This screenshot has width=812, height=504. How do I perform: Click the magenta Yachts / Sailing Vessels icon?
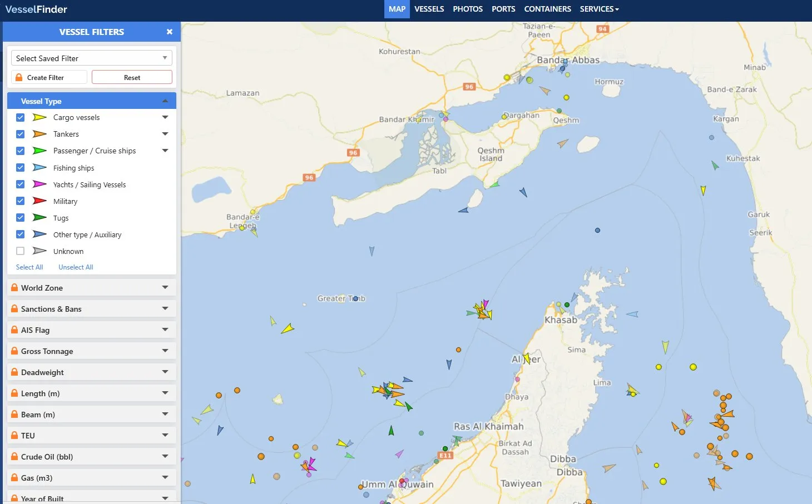click(x=38, y=184)
